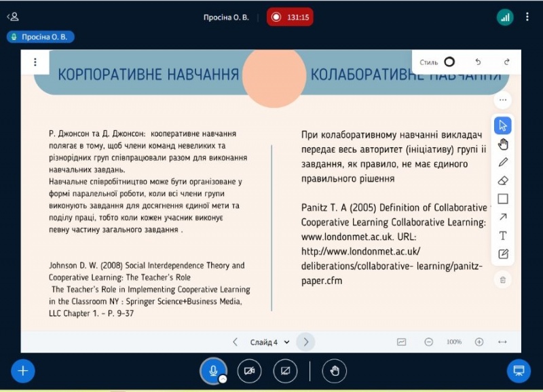
Task: Undo the last whiteboard action
Action: click(x=478, y=62)
